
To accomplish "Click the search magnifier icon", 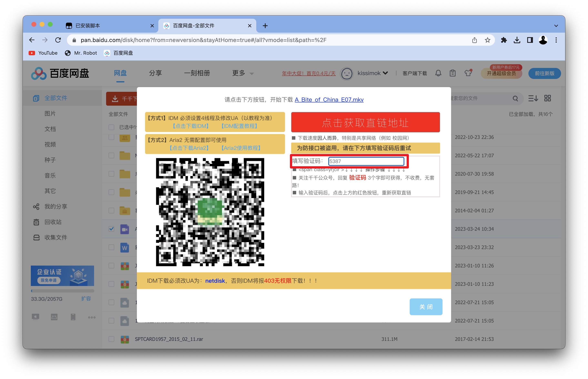I will [515, 99].
